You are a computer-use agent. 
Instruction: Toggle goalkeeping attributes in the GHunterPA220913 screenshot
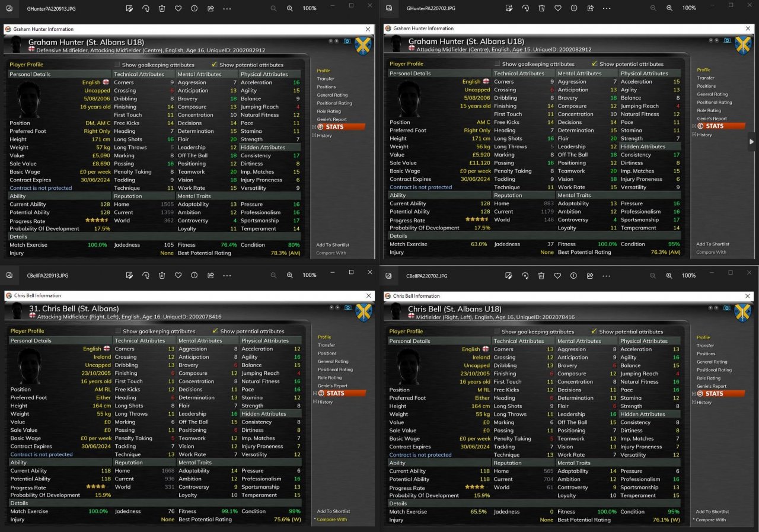coord(117,65)
